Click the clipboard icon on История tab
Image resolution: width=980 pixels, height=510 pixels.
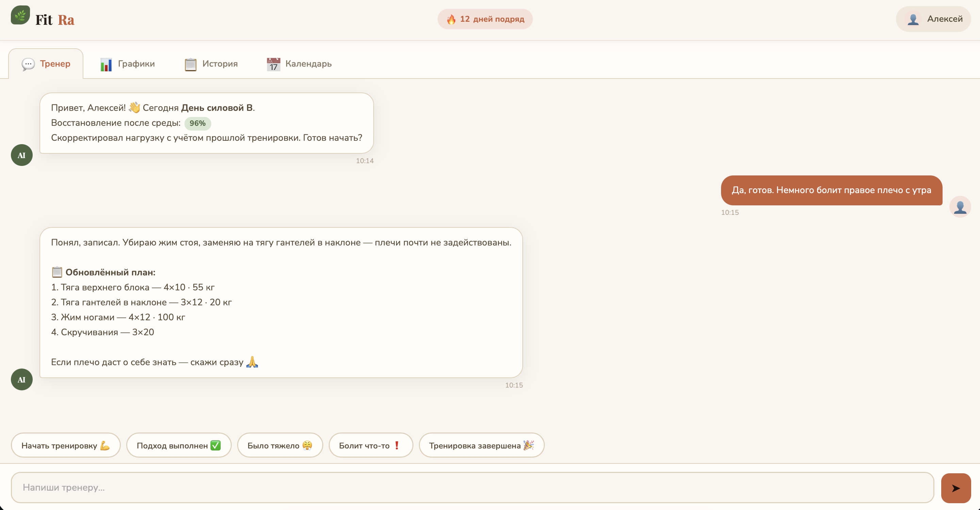click(191, 64)
